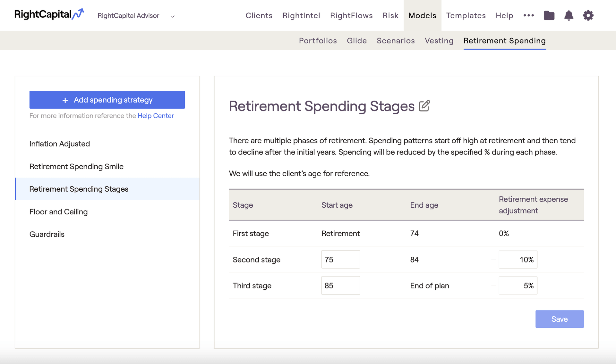Screen dimensions: 616x364
Task: Open settings gear icon
Action: click(x=588, y=15)
